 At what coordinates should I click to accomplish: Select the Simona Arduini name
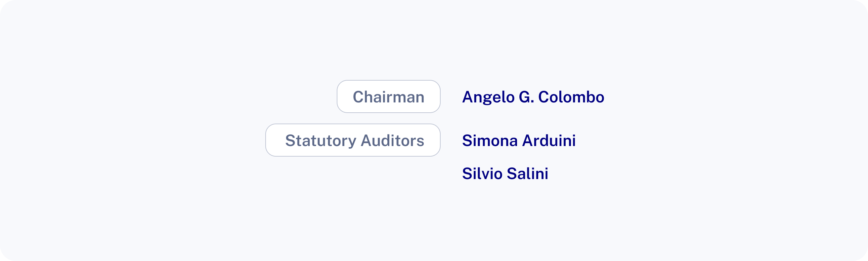tap(519, 140)
